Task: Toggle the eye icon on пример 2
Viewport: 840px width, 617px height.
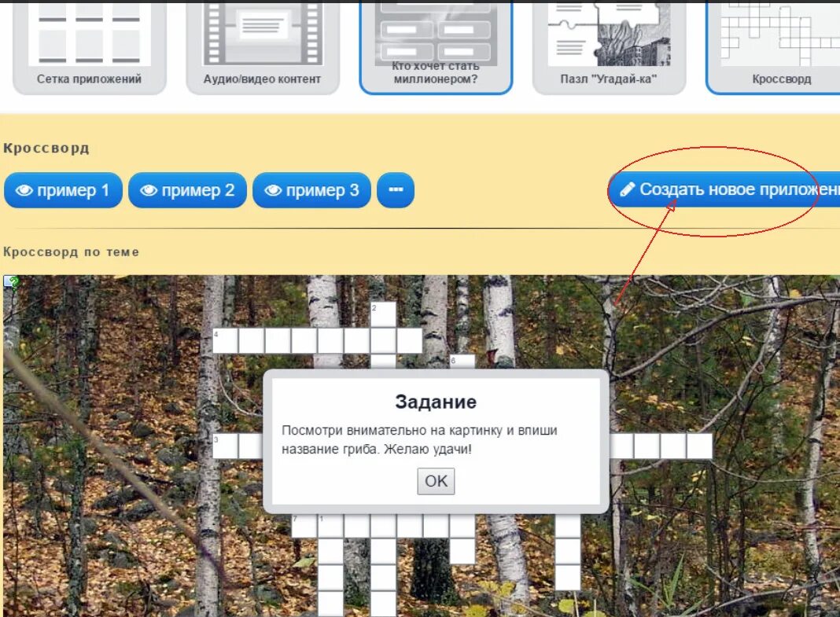Action: 149,189
